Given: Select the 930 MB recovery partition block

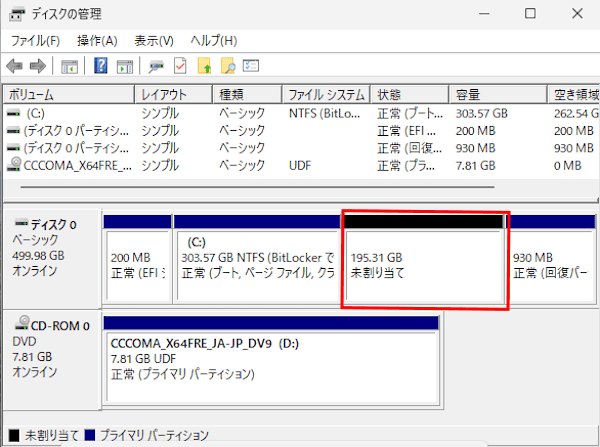Looking at the screenshot, I should click(552, 259).
